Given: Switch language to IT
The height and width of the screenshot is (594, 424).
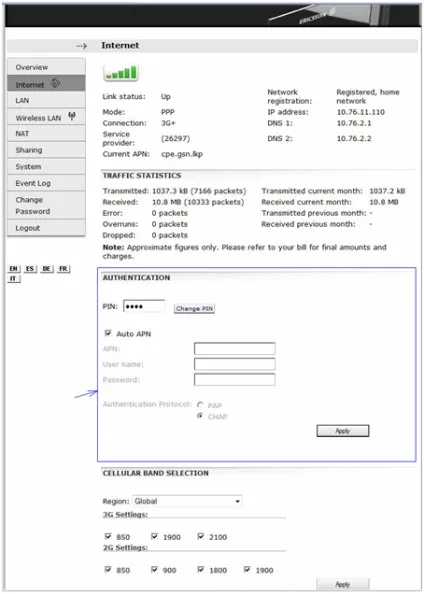Looking at the screenshot, I should click(14, 279).
